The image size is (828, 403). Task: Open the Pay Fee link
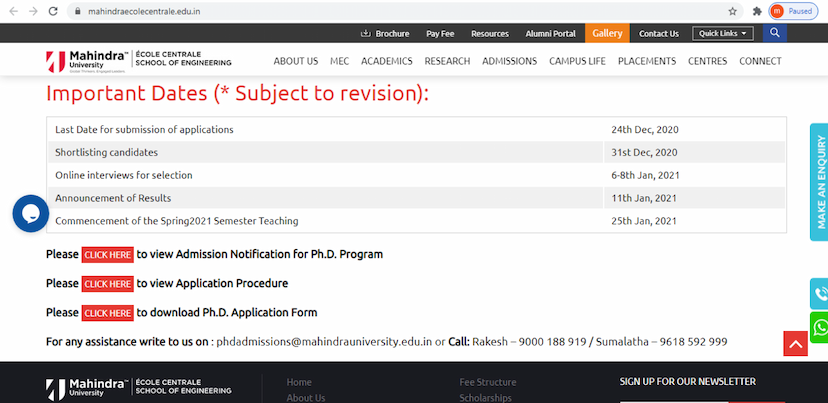pyautogui.click(x=440, y=33)
